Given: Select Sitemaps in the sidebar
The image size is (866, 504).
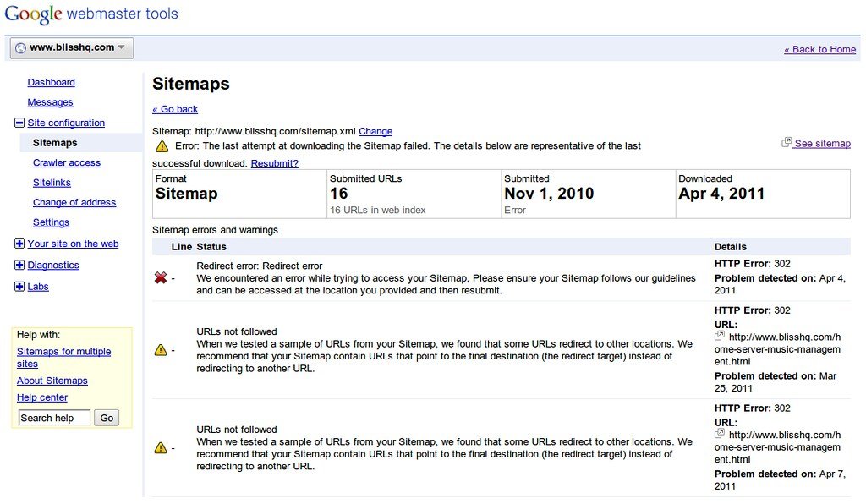Looking at the screenshot, I should [54, 142].
